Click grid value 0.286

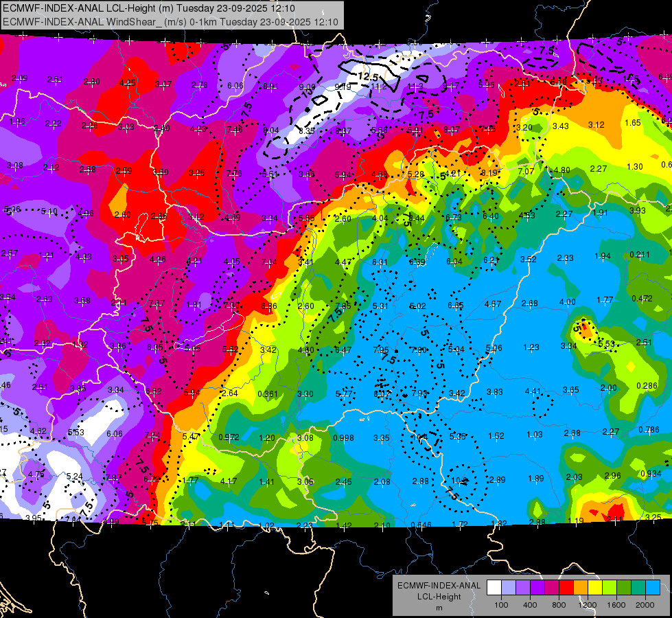point(647,385)
